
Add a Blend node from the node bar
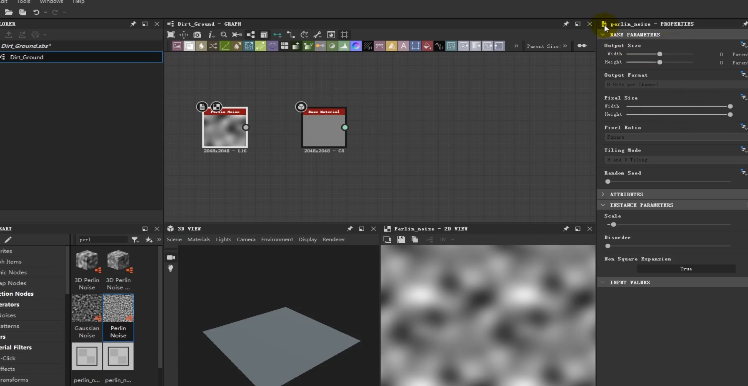pyautogui.click(x=189, y=46)
